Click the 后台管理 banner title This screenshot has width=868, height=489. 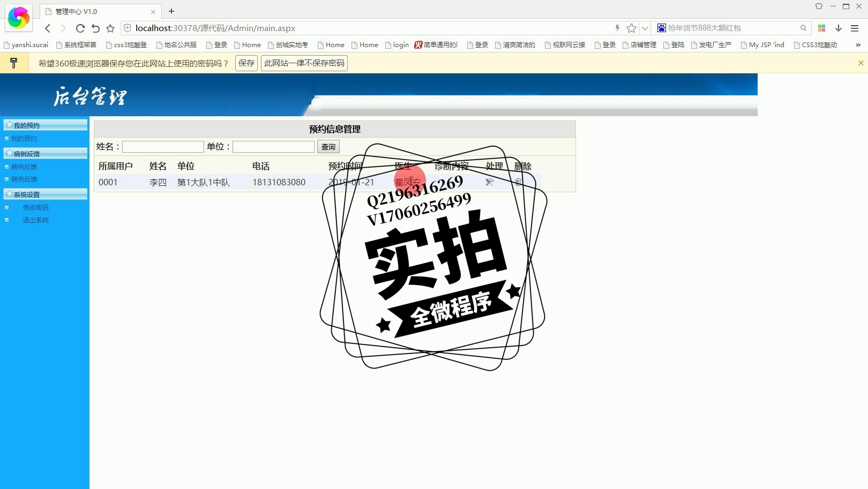[x=90, y=97]
